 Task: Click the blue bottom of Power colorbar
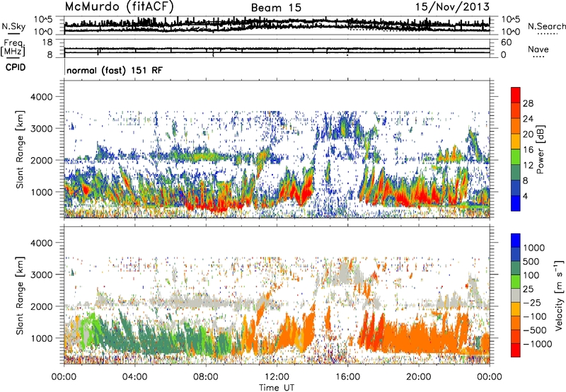point(516,203)
